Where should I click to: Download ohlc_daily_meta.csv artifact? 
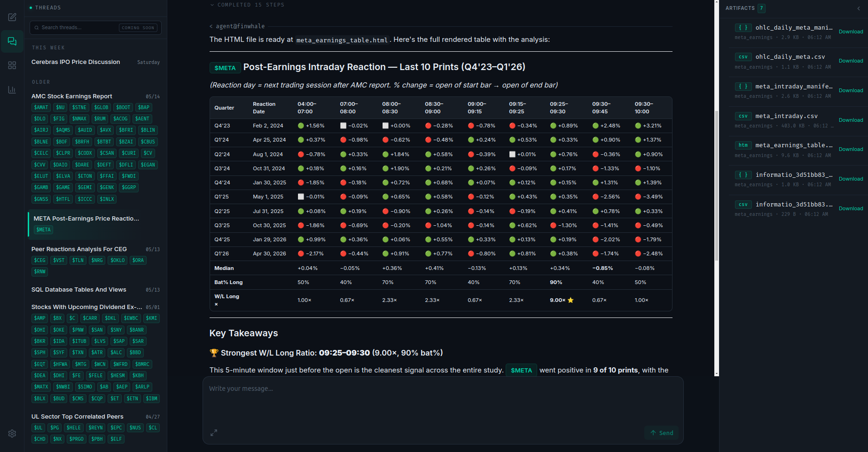click(851, 61)
